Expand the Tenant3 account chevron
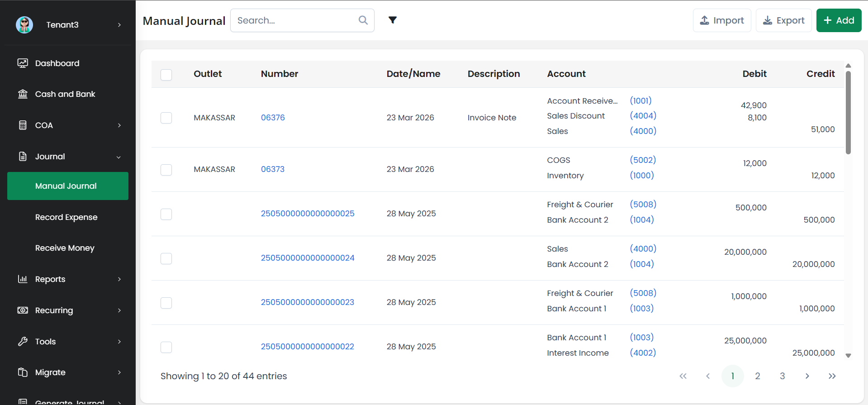 [x=119, y=25]
